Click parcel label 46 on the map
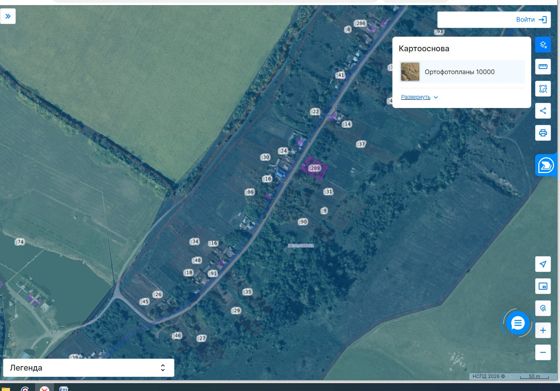Screen dimensions: 560x391 177,336
